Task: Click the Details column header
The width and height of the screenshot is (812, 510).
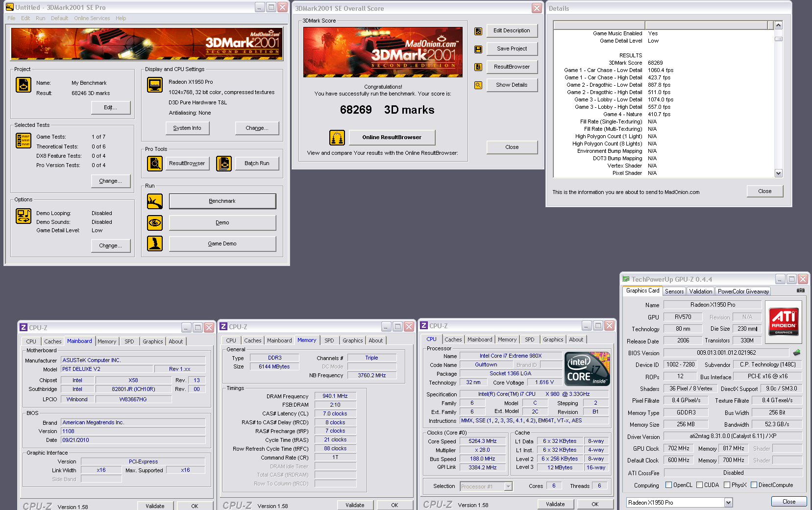Action: [x=664, y=25]
